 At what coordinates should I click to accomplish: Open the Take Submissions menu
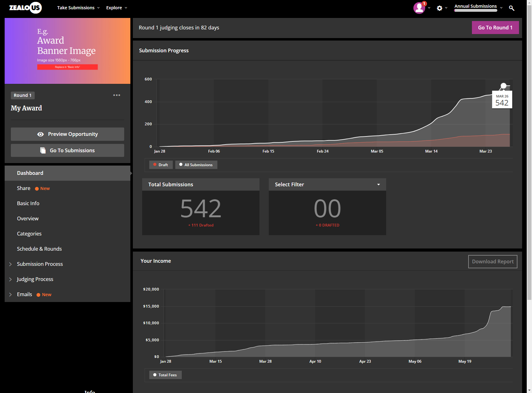[x=78, y=8]
